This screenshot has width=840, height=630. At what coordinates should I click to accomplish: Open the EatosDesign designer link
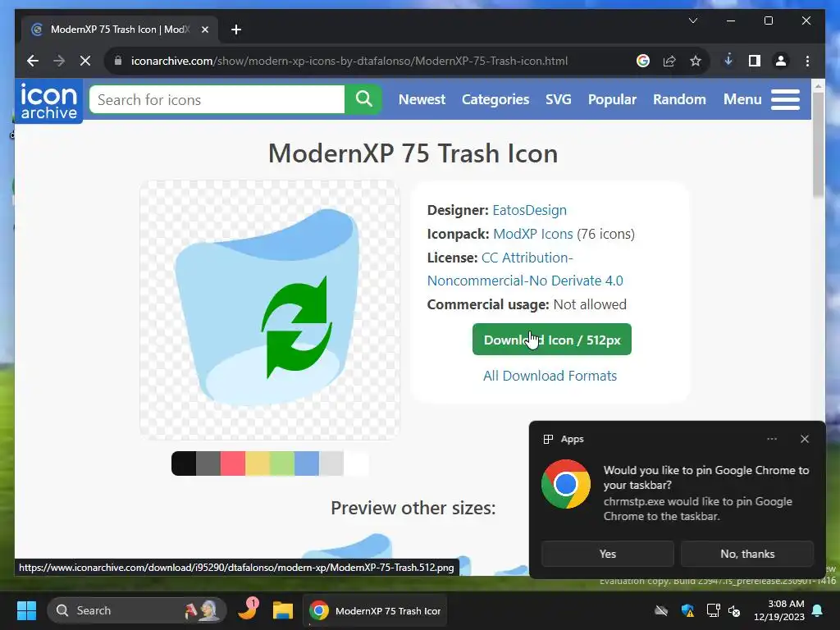529,210
